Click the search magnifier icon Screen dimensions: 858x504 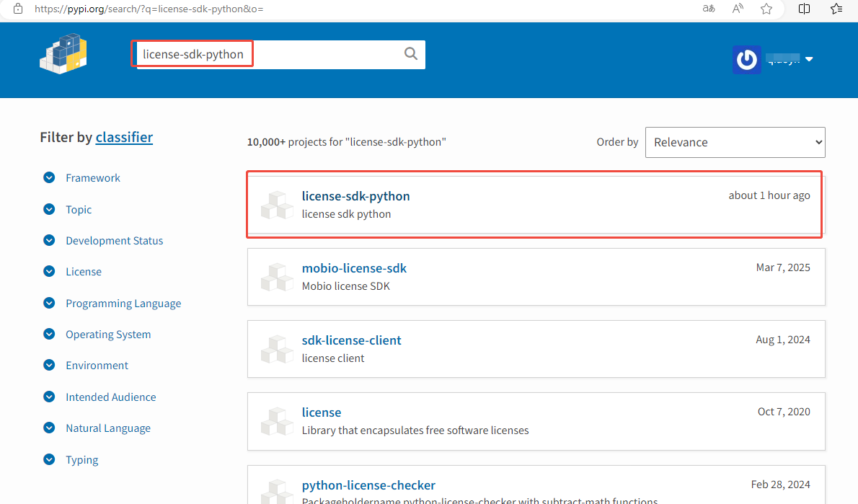coord(411,54)
